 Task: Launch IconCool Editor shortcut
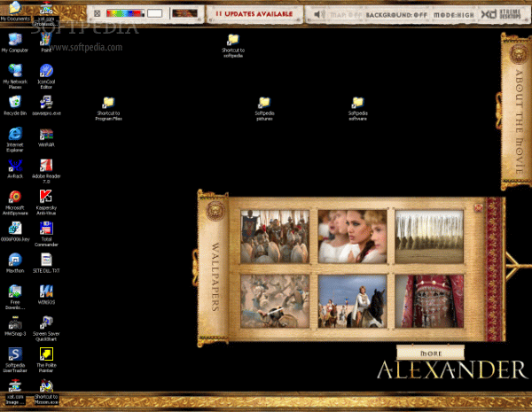point(46,76)
